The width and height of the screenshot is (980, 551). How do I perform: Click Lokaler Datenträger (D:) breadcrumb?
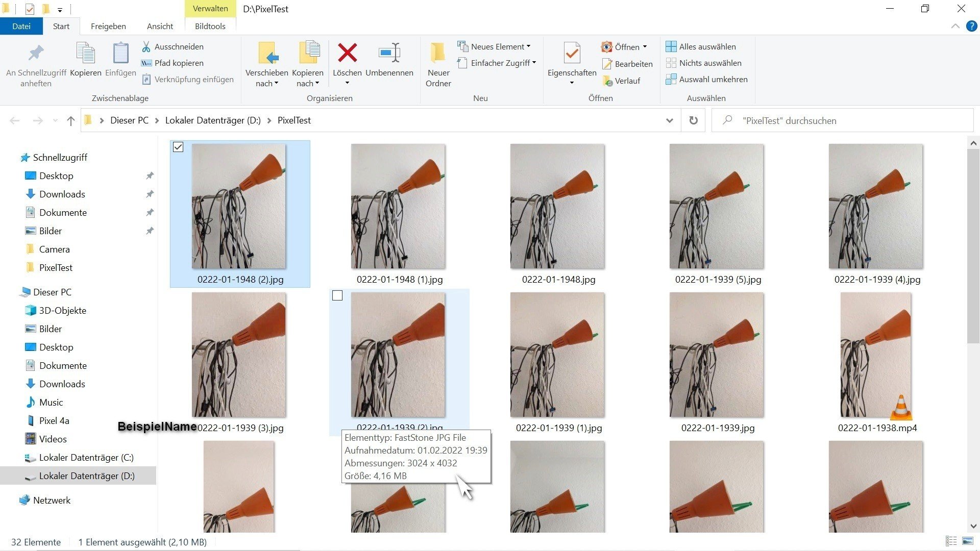point(213,120)
